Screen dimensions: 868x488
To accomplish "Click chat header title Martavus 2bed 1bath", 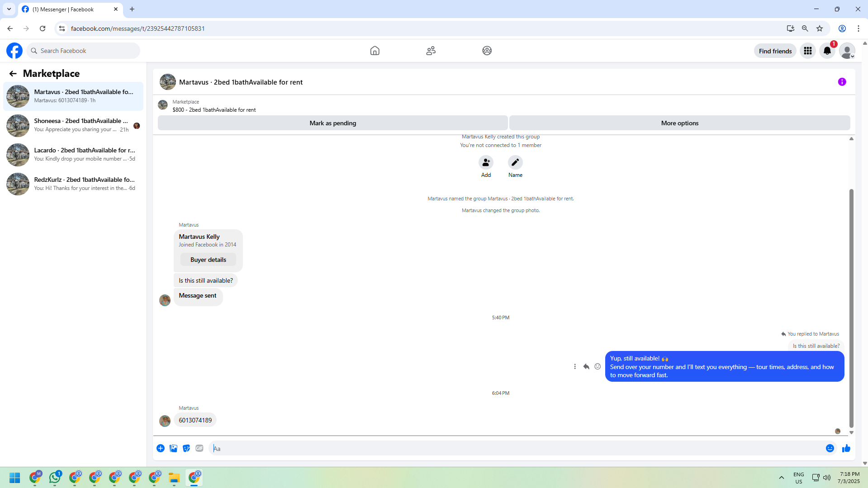I will [241, 82].
